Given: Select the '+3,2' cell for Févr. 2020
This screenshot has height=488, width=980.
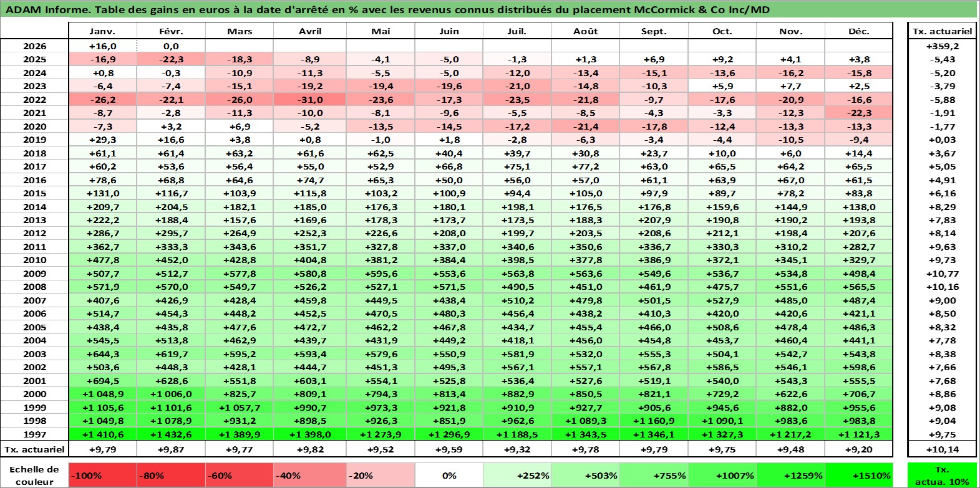Looking at the screenshot, I should (x=171, y=127).
